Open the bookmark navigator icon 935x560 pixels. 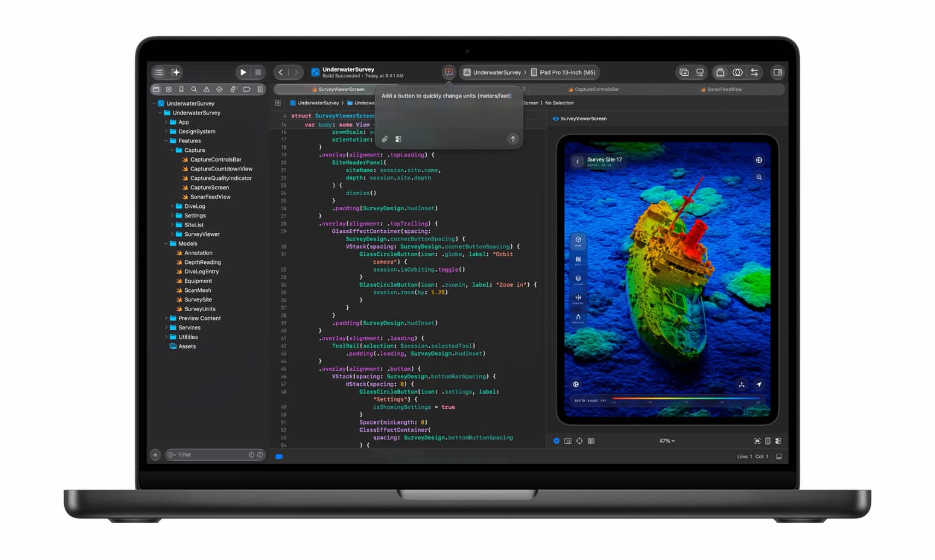point(181,89)
